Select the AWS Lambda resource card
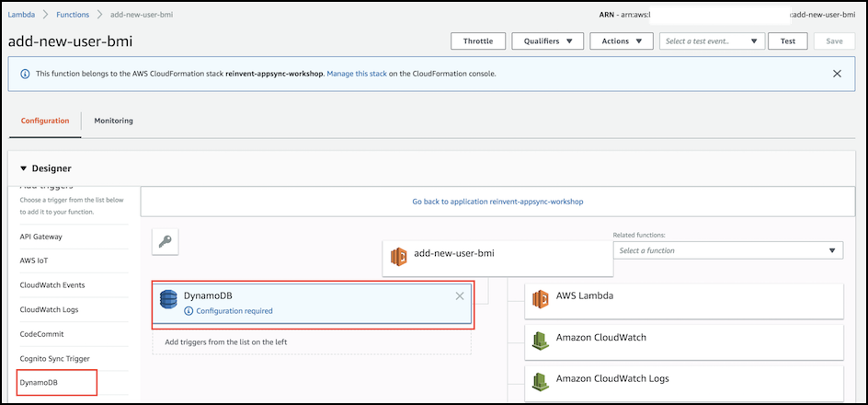Image resolution: width=868 pixels, height=405 pixels. pyautogui.click(x=684, y=301)
